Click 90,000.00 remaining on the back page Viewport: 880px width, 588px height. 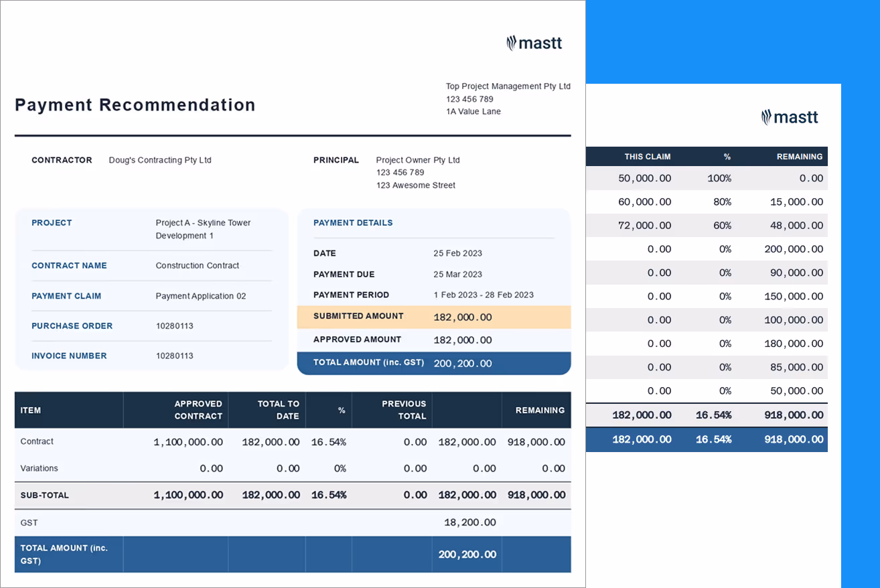(x=797, y=273)
